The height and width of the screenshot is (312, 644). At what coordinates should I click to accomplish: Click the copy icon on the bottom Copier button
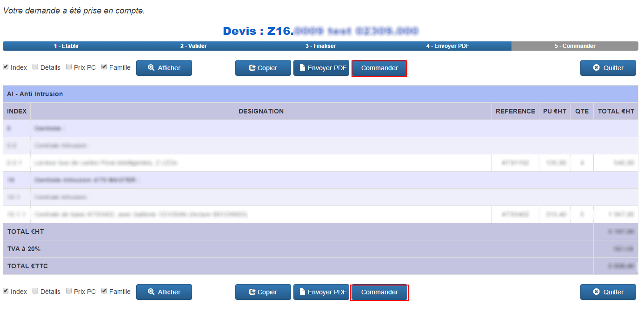point(252,292)
